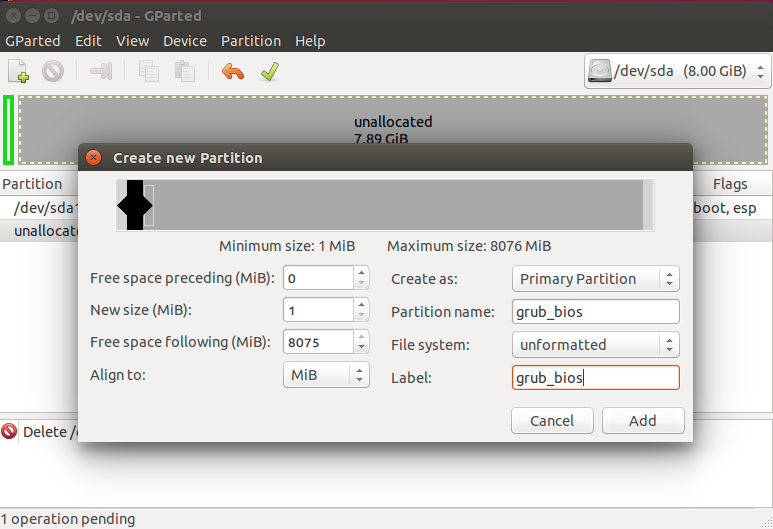Undo last operation with orange arrow

[233, 71]
